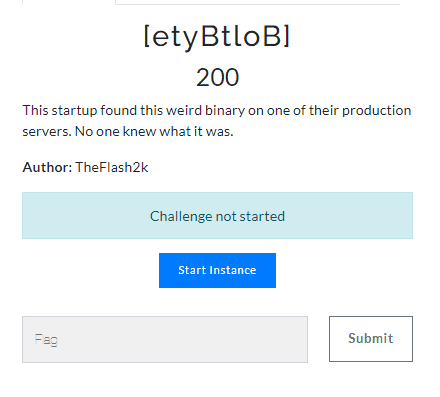
Task: Click the 'Flag' placeholder text
Action: 46,340
